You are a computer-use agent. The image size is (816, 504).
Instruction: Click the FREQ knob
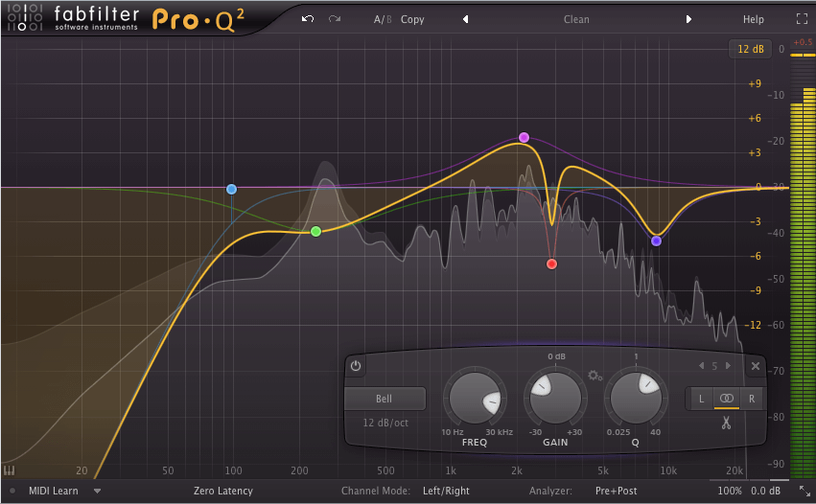pyautogui.click(x=475, y=398)
